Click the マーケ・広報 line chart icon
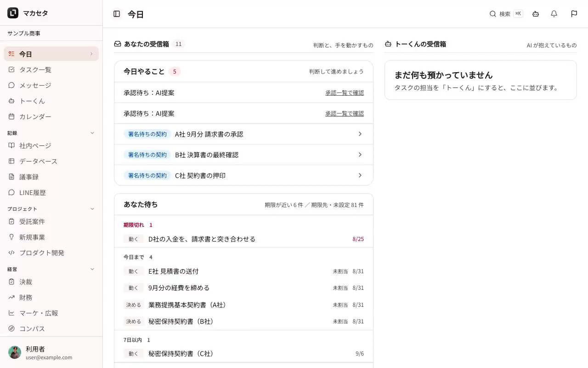Screen dimensions: 588x368 pos(11,313)
